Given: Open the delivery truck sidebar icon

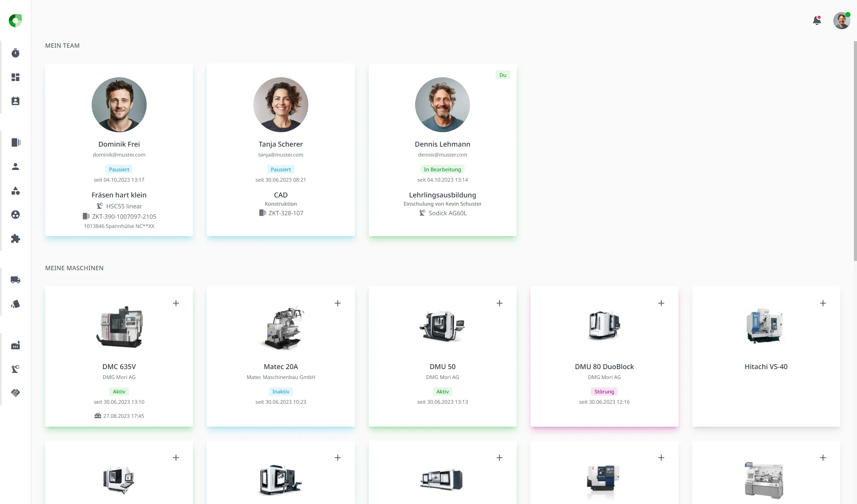Looking at the screenshot, I should tap(15, 280).
